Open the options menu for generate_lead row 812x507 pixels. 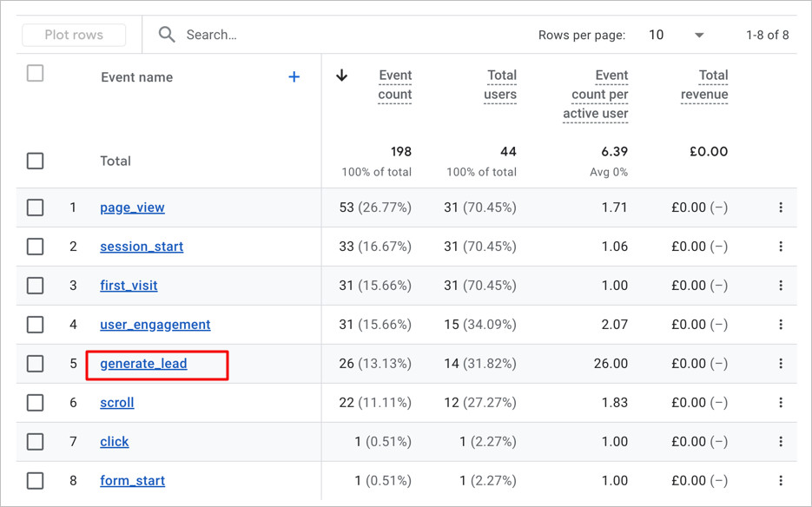point(781,363)
